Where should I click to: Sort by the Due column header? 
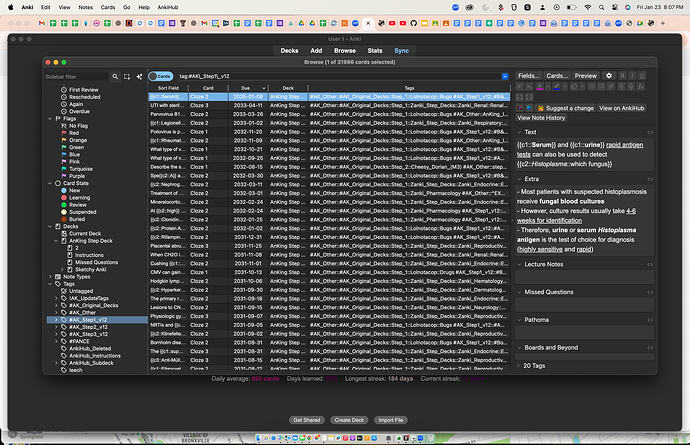pos(248,88)
